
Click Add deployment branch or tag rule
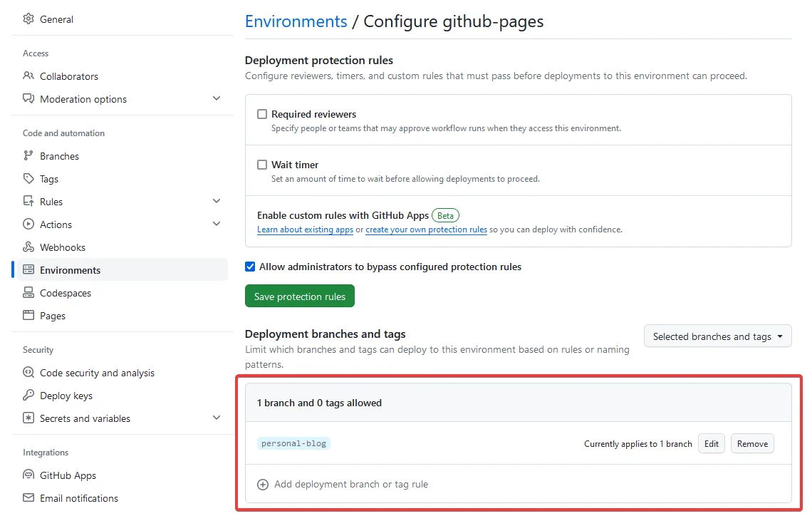pos(343,484)
